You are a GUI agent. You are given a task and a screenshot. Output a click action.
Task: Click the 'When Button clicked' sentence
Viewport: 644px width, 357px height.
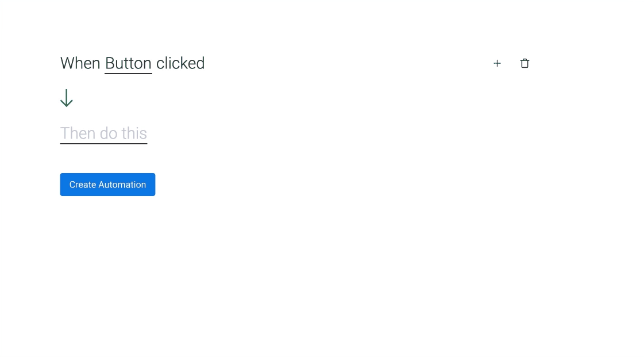tap(132, 63)
